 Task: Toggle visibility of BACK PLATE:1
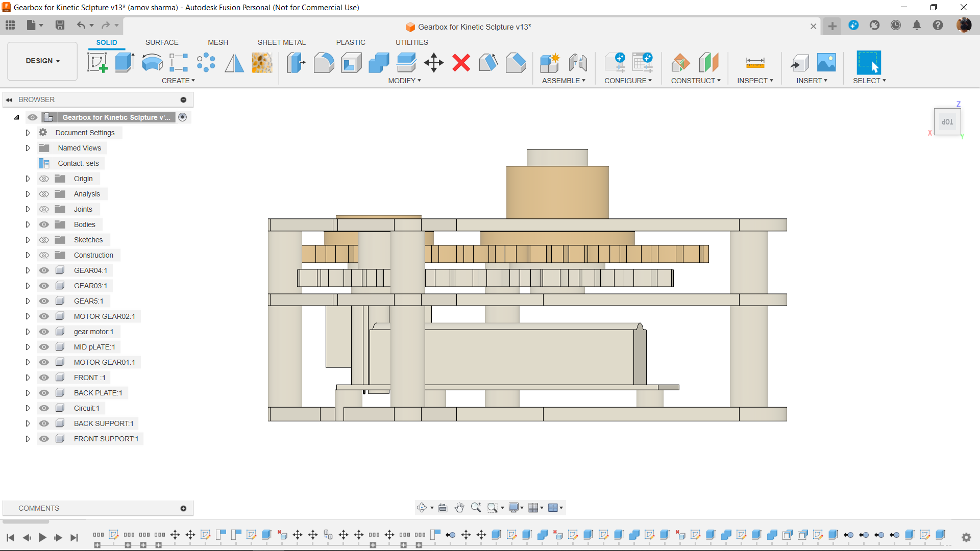tap(44, 393)
